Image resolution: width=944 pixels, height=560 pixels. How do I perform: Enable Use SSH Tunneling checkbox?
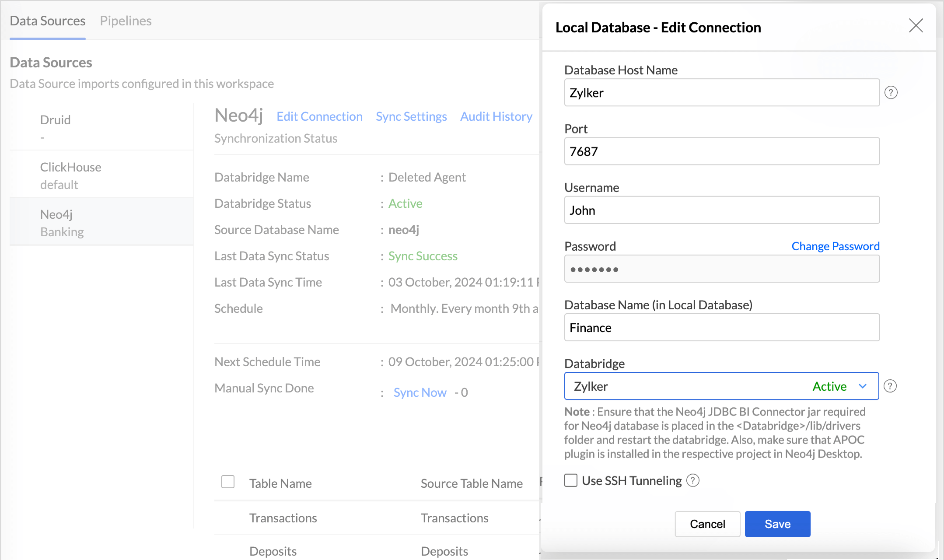(x=571, y=480)
